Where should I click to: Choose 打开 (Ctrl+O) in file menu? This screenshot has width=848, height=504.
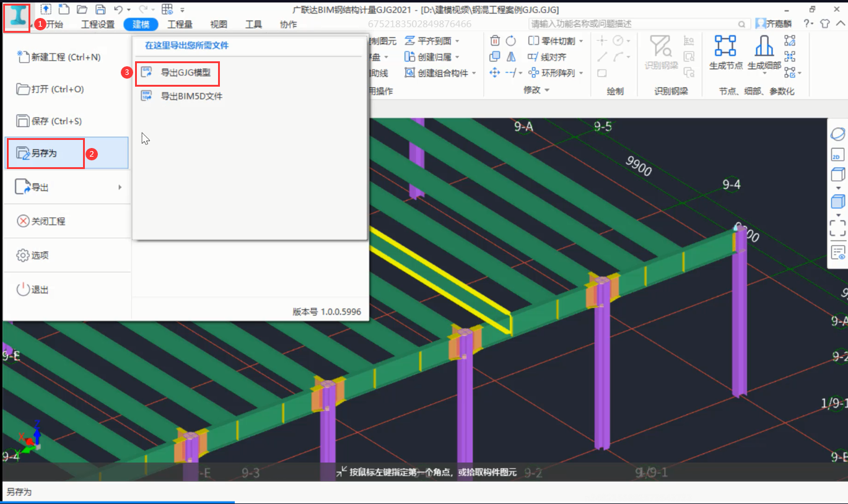67,89
